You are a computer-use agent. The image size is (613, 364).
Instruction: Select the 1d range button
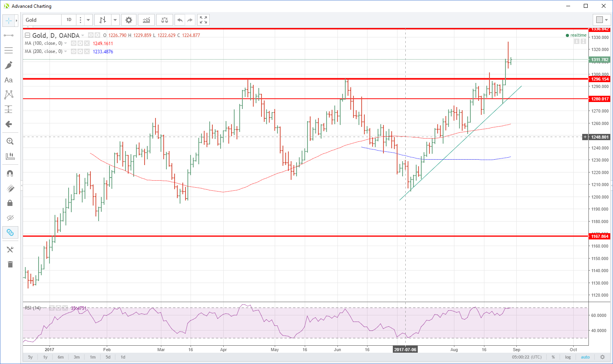tap(123, 357)
